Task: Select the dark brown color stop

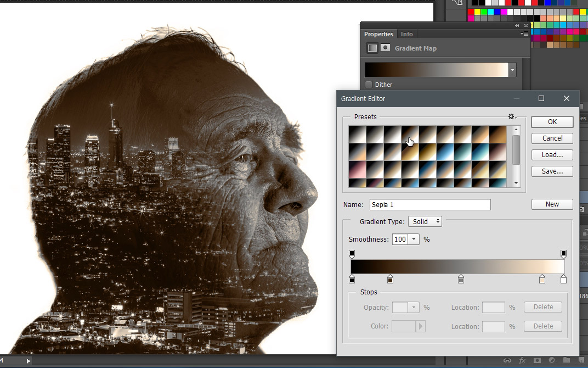Action: 390,279
